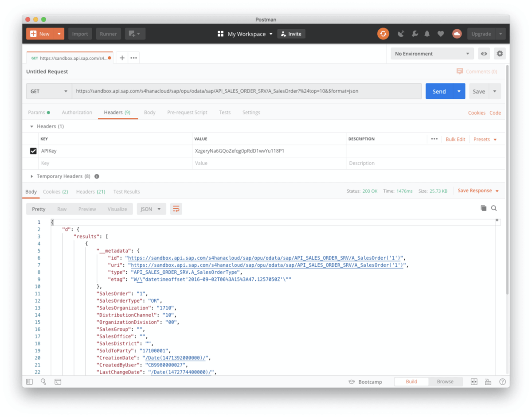Open the My Workspace dropdown

(x=250, y=34)
